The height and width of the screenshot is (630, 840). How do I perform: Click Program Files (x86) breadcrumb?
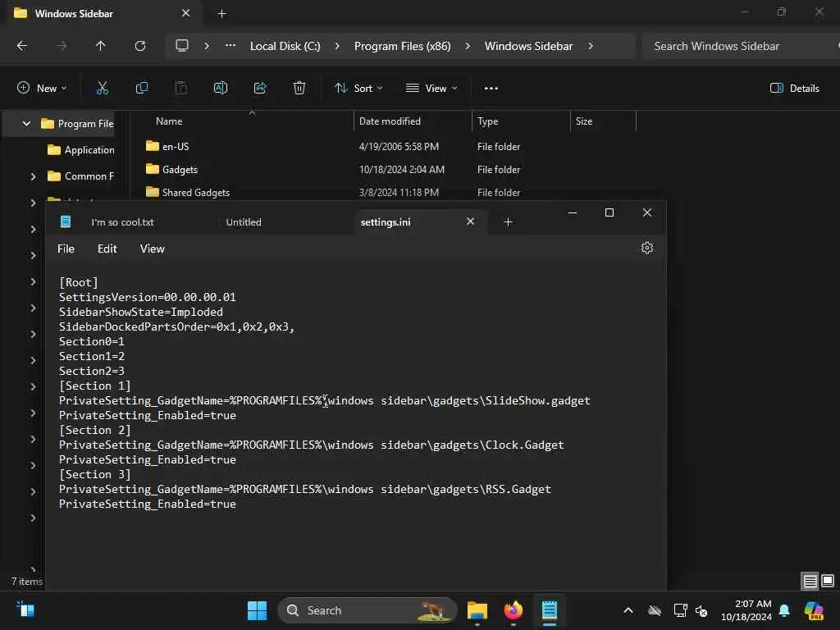point(402,46)
